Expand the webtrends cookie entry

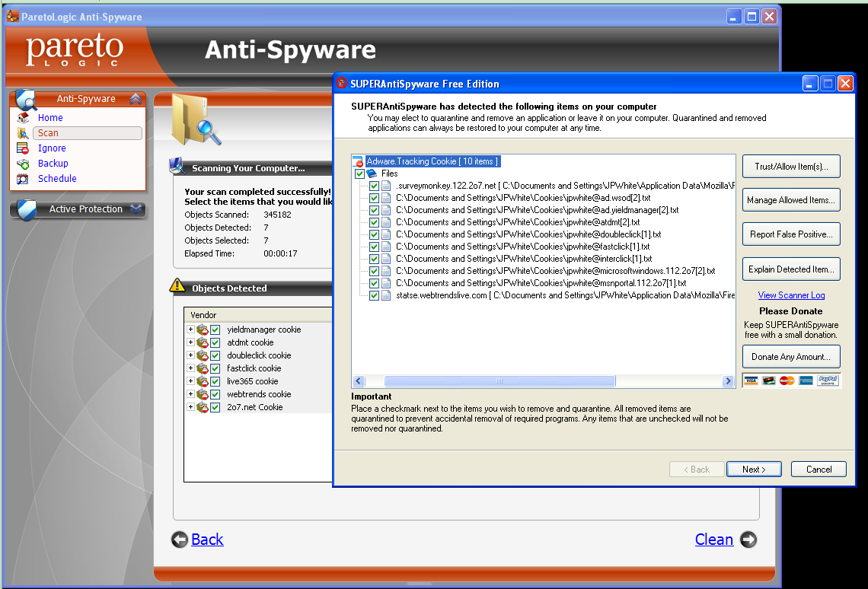190,394
